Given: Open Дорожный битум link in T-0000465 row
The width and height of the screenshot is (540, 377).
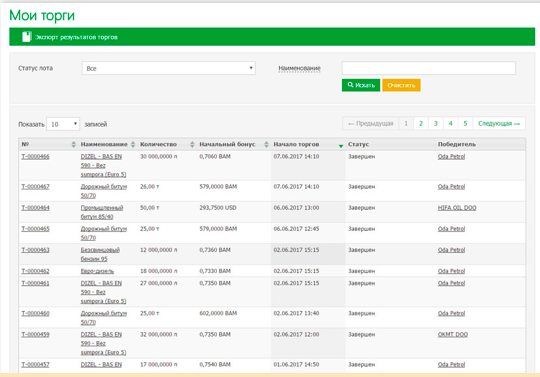Looking at the screenshot, I should click(x=104, y=233).
